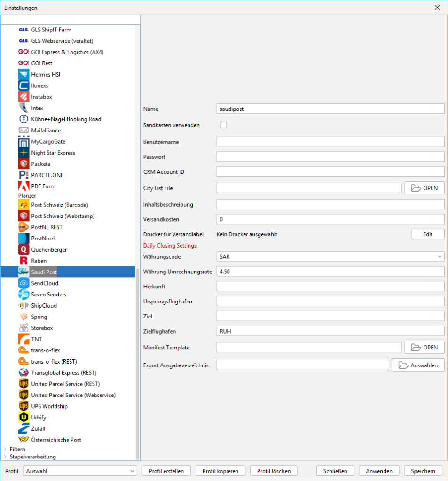Viewport: 448px width, 481px height.
Task: Expand the Stapelverarbeitung tree node
Action: point(5,457)
